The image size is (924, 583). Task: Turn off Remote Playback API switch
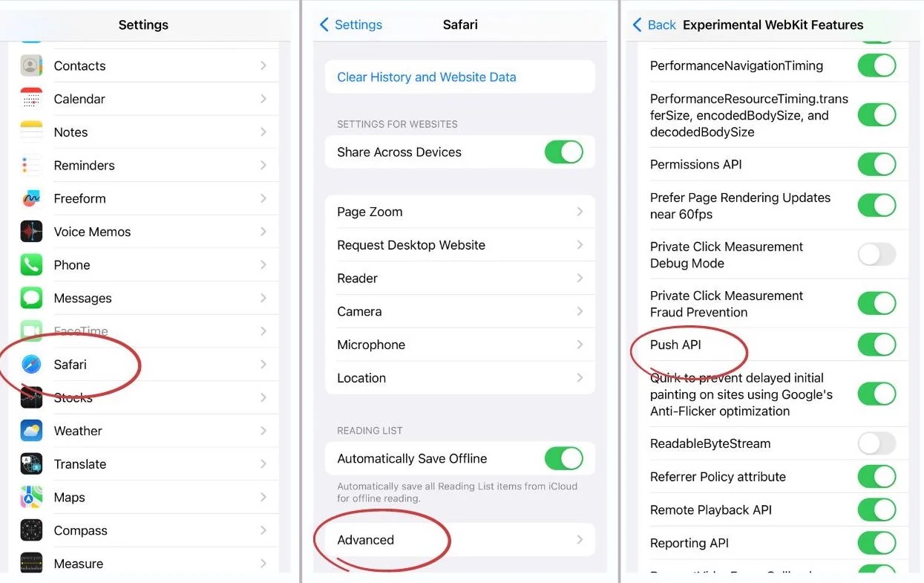[x=877, y=510]
